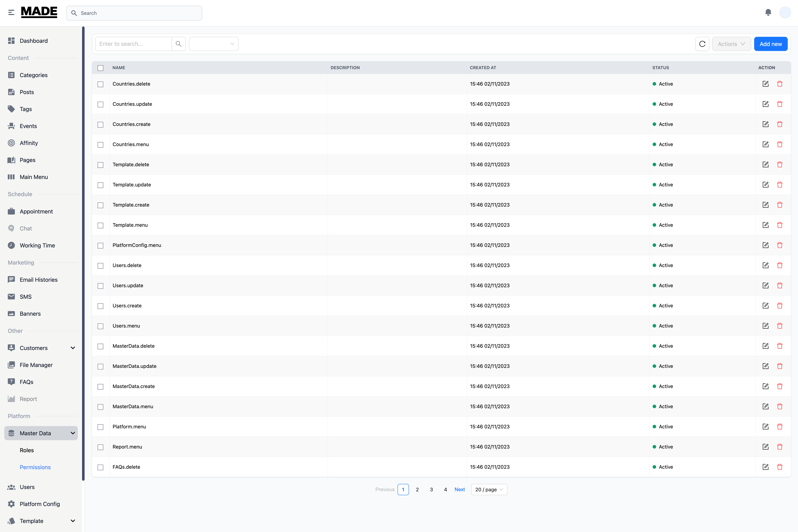Check the FAQs.delete row checkbox

[100, 467]
